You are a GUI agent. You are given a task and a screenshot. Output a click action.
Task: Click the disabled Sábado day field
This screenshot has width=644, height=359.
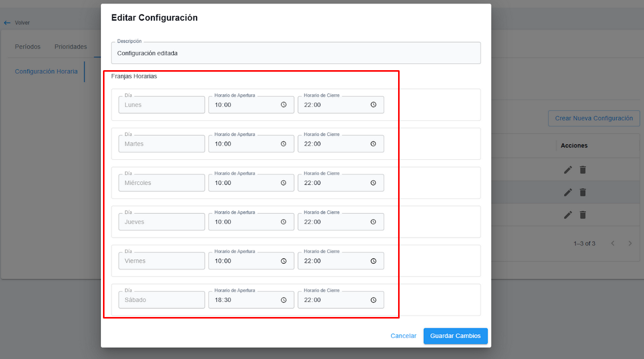coord(161,300)
